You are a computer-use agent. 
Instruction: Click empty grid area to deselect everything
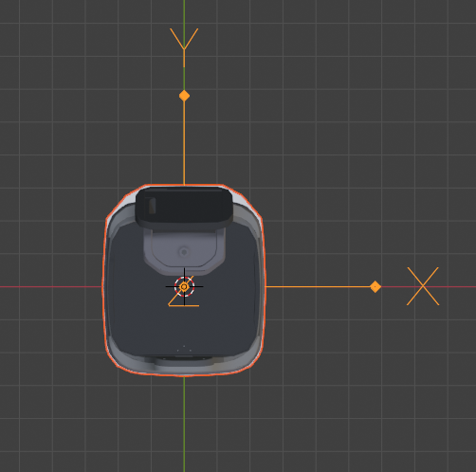(348, 126)
